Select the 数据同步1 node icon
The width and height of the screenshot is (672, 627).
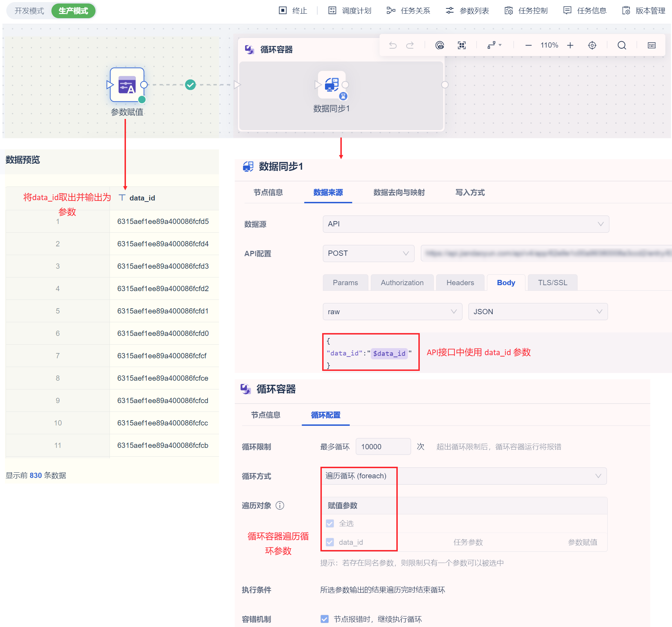click(332, 85)
